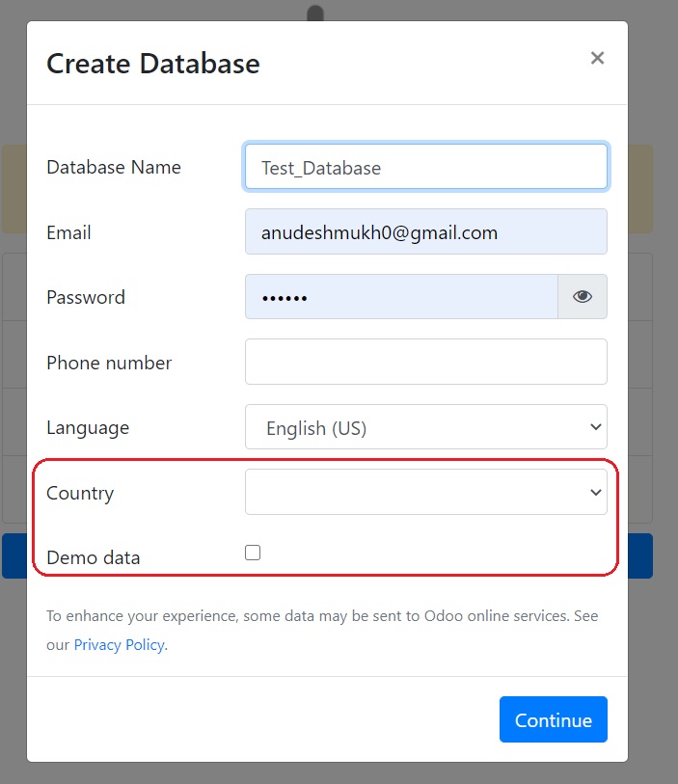Image resolution: width=678 pixels, height=784 pixels.
Task: Click the Password label text
Action: 86,298
